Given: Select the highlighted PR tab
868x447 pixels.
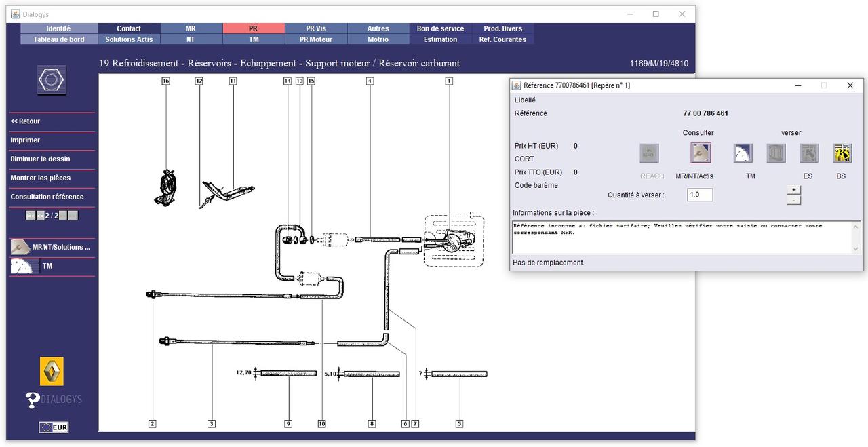Looking at the screenshot, I should point(253,28).
